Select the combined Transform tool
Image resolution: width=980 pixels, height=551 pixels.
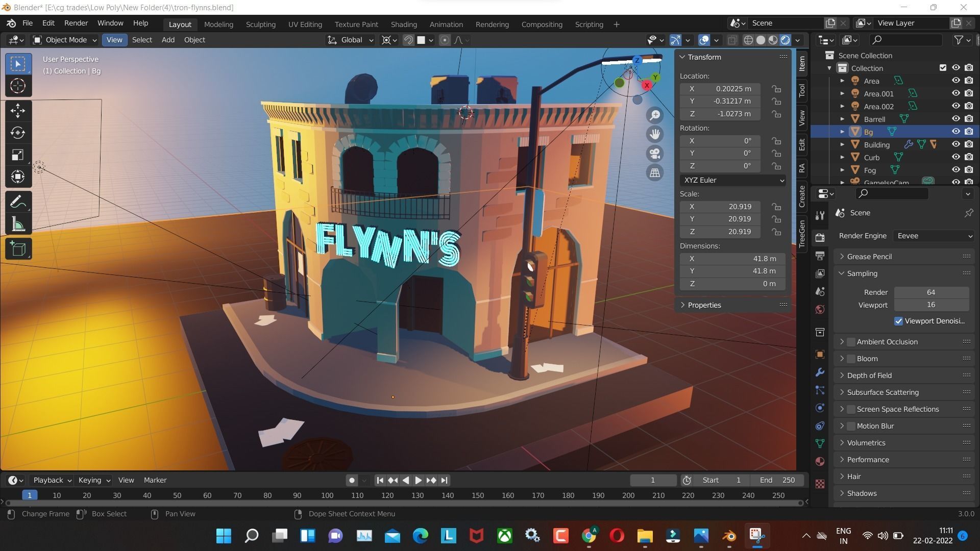[18, 177]
